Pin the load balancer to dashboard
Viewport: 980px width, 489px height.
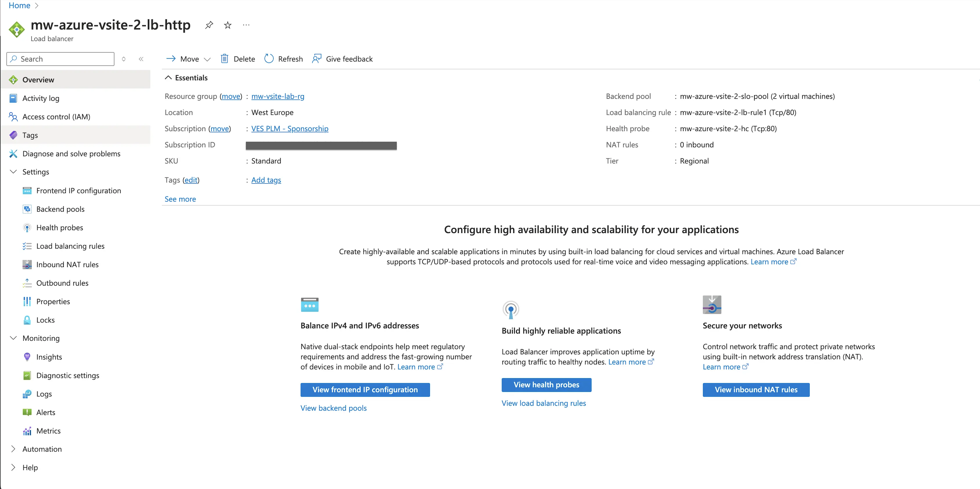coord(209,25)
